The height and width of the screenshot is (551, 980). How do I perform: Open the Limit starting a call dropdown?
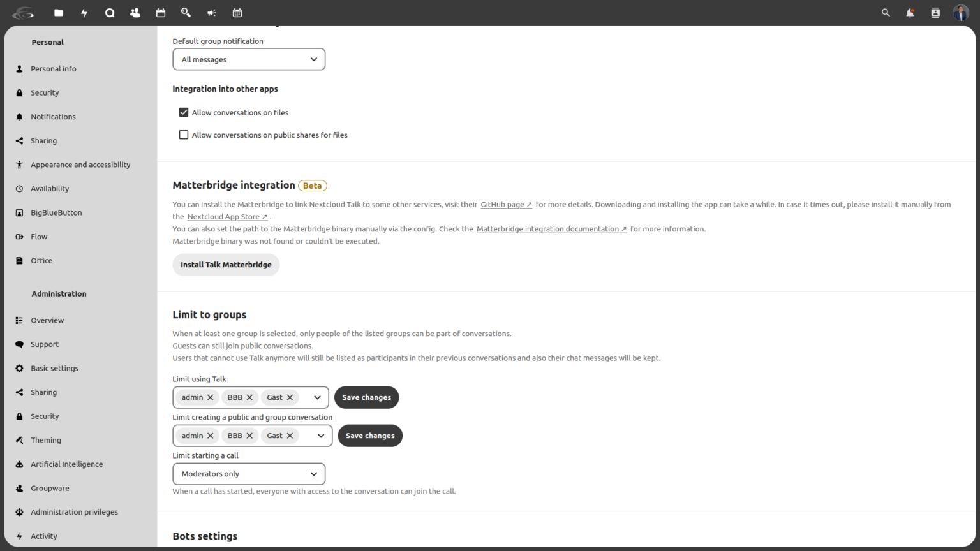pyautogui.click(x=248, y=474)
